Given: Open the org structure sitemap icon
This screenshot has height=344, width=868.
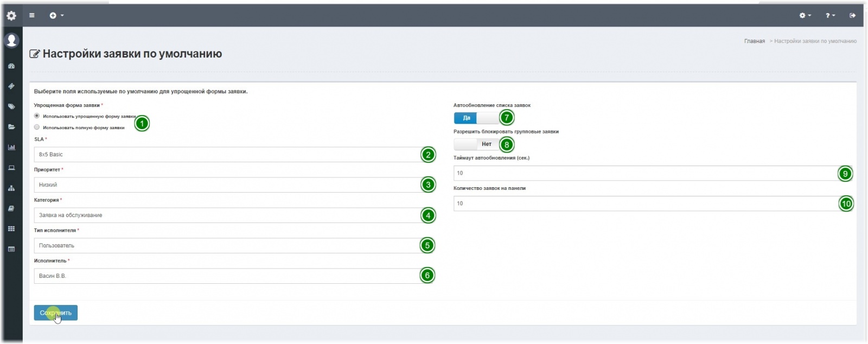Looking at the screenshot, I should 11,188.
